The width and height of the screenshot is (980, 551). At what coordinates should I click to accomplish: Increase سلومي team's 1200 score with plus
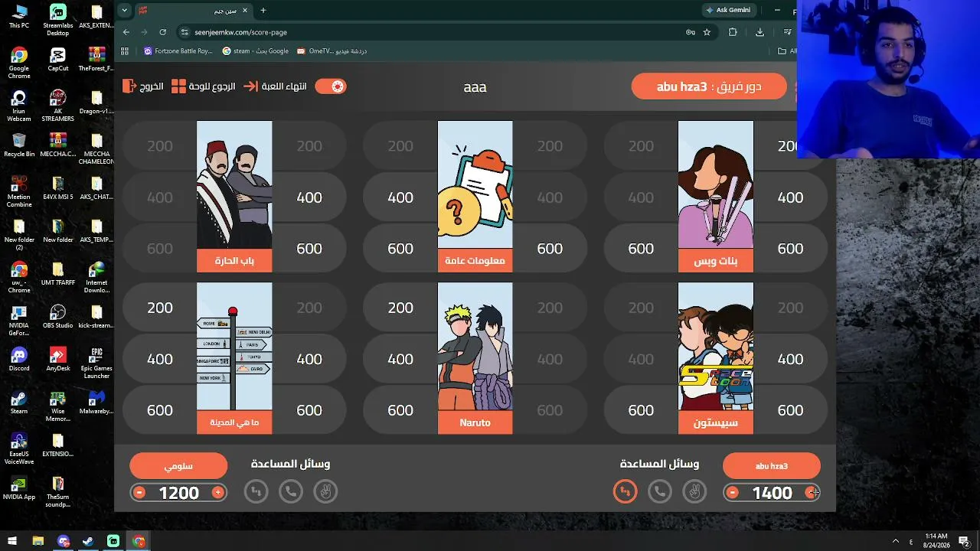218,493
